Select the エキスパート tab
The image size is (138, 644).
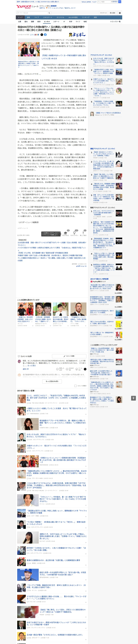coord(48,17)
